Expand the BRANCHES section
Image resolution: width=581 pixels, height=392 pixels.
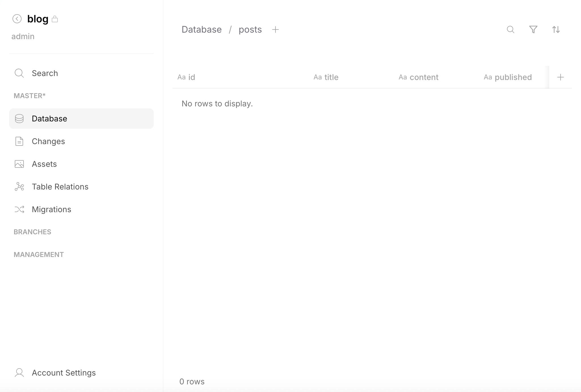[x=32, y=231]
